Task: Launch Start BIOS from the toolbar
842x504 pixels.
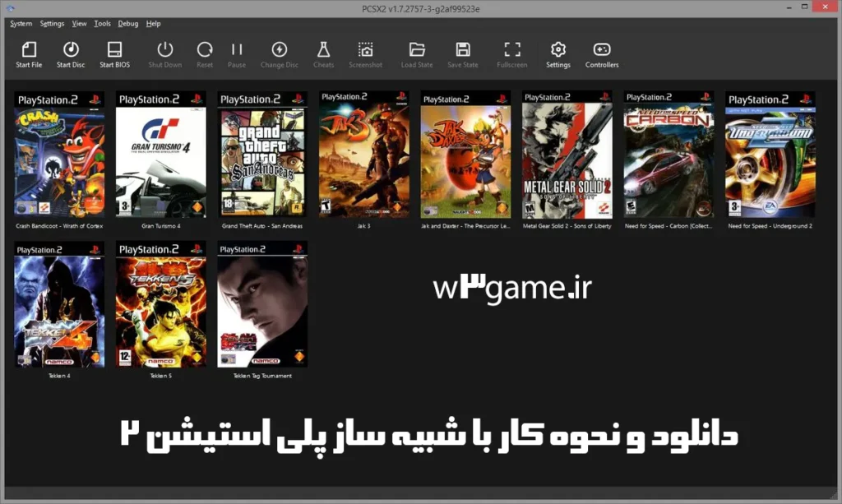Action: point(114,50)
